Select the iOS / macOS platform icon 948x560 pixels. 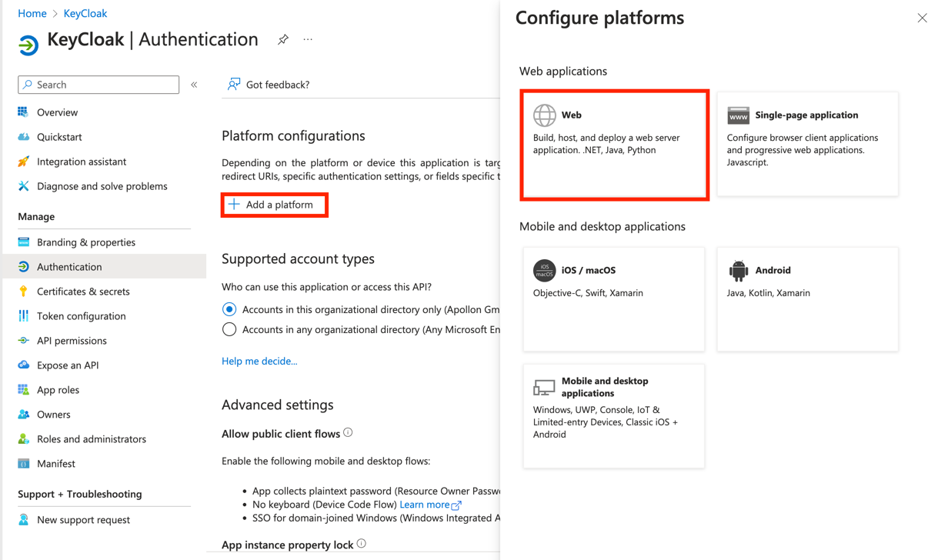coord(544,271)
